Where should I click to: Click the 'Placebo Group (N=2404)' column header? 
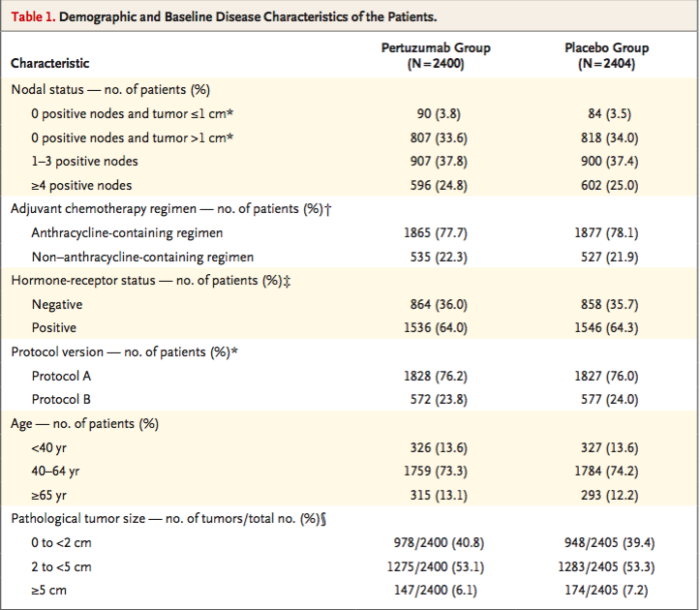[607, 56]
